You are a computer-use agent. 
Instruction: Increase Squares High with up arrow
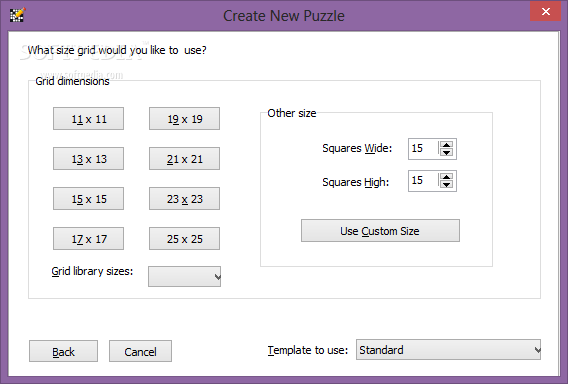pyautogui.click(x=446, y=177)
